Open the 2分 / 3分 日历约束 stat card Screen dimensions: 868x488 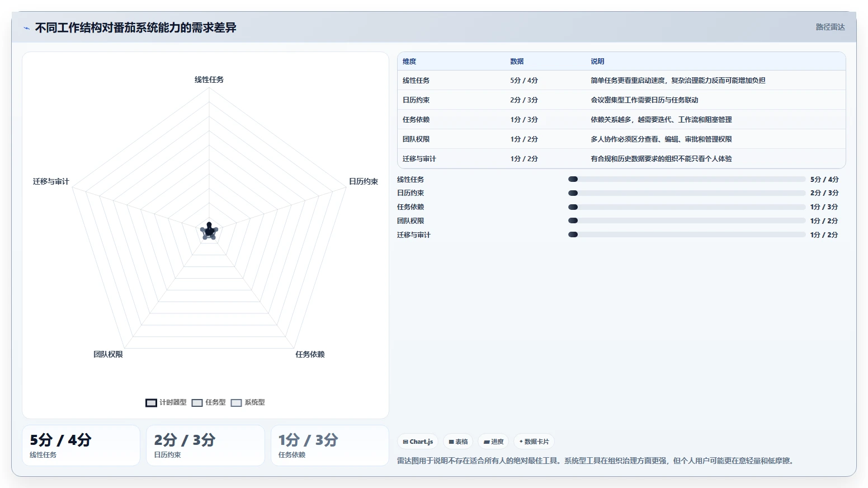point(205,445)
